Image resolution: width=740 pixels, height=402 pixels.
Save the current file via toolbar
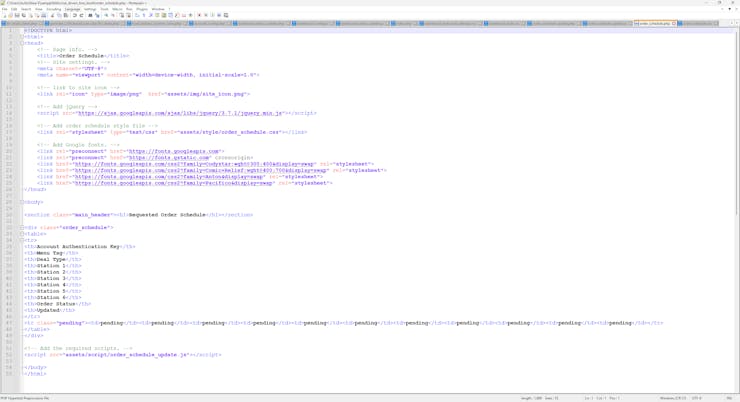pyautogui.click(x=17, y=15)
